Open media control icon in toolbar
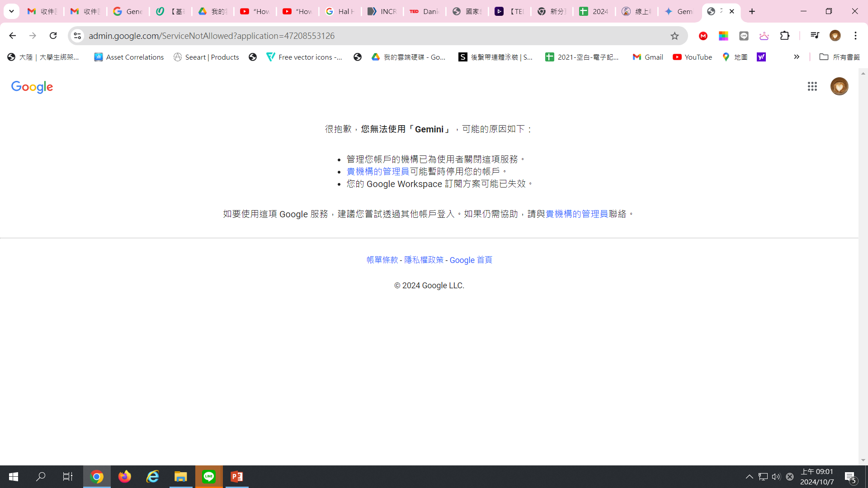Image resolution: width=868 pixels, height=488 pixels. click(815, 36)
